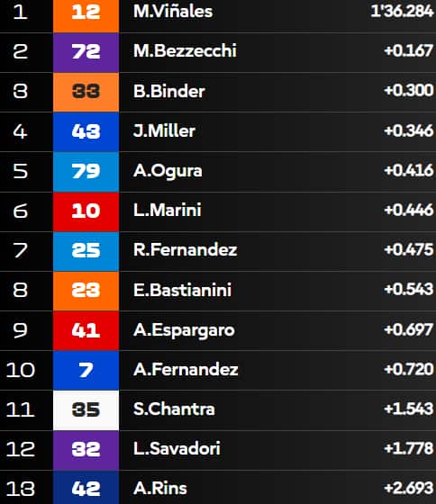Viewport: 436px width, 504px height.
Task: Click the leading lap time 1'36.284
Action: pyautogui.click(x=402, y=12)
